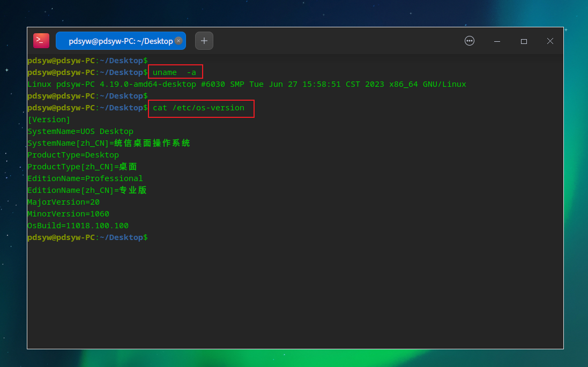This screenshot has width=588, height=367.
Task: Click the Linux kernel version output line
Action: click(247, 84)
